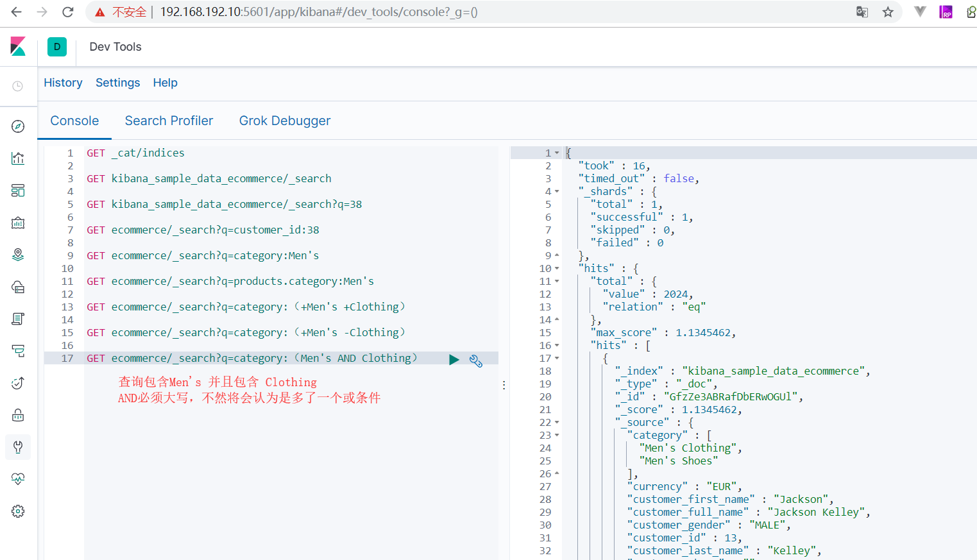Screen dimensions: 977x560
Task: Collapse the hits array fold at line 16
Action: [x=557, y=346]
